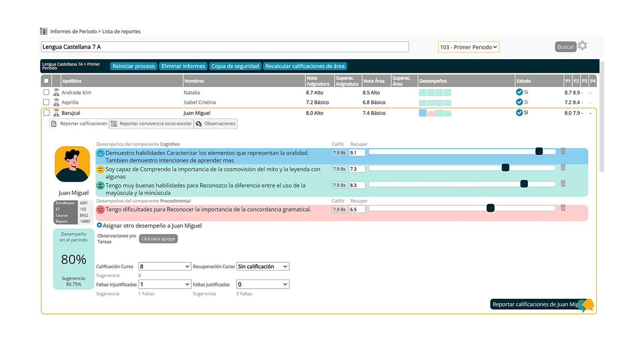Select the checkbox for Asprilla row
Screen dimensions: 644x343
[x=46, y=102]
